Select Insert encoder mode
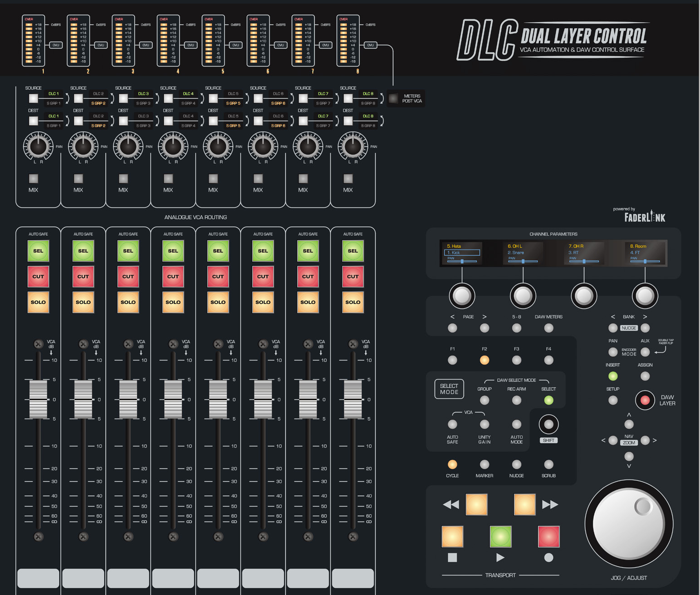The height and width of the screenshot is (595, 700). pos(613,376)
